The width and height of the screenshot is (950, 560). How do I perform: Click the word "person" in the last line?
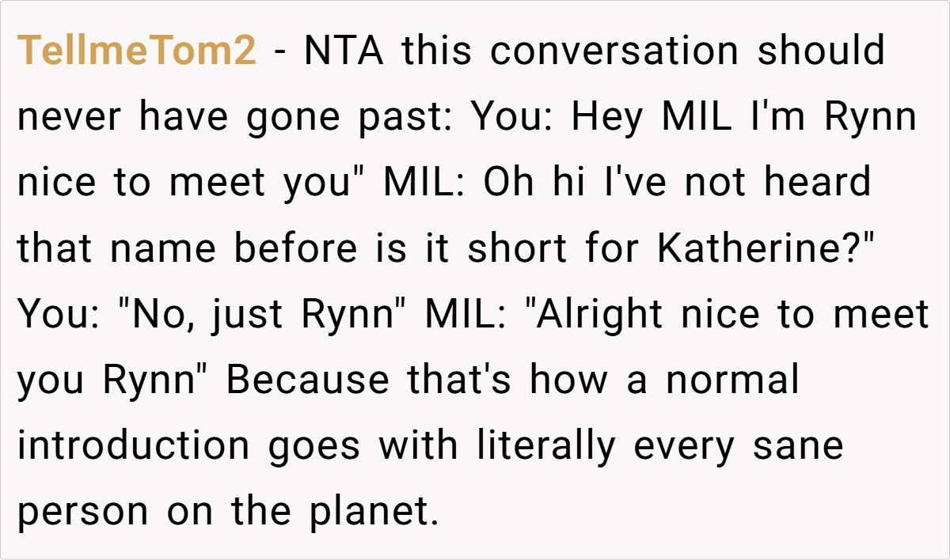[83, 512]
